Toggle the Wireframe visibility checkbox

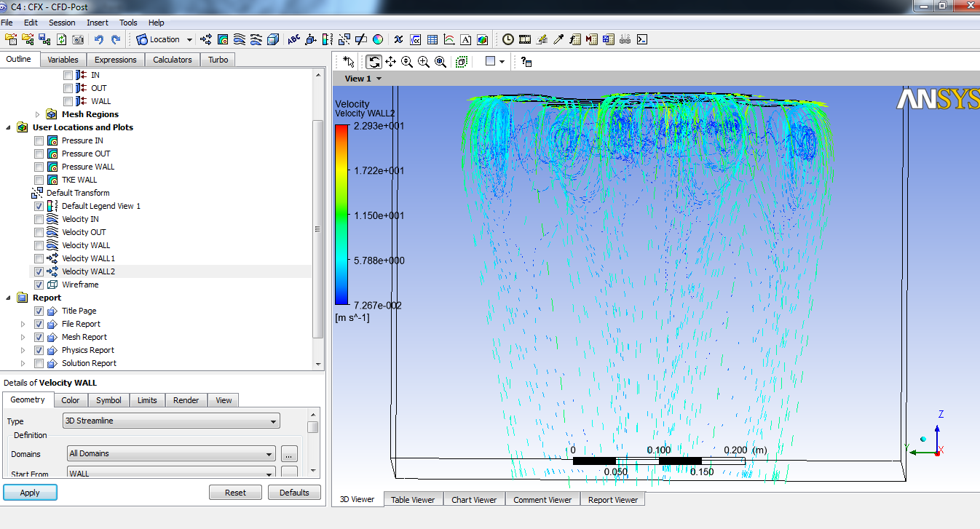[39, 285]
